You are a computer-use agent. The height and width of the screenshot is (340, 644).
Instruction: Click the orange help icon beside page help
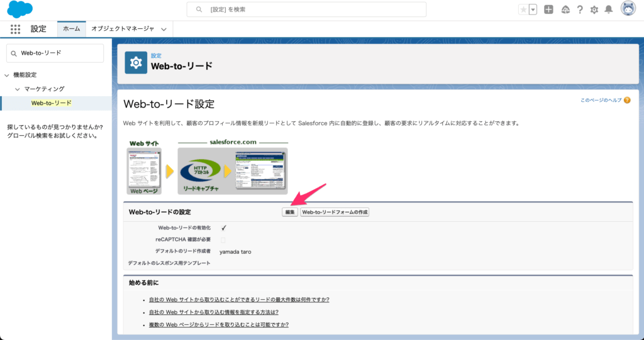click(x=627, y=100)
